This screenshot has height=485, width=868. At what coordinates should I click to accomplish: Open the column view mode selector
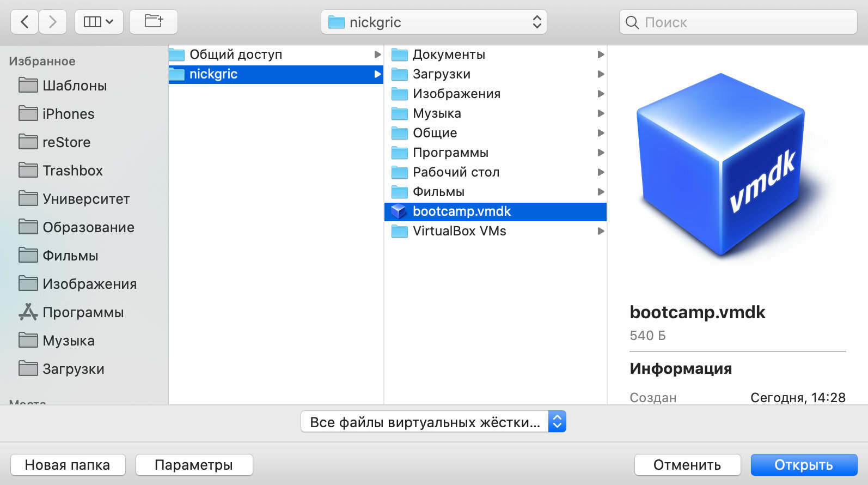tap(99, 22)
